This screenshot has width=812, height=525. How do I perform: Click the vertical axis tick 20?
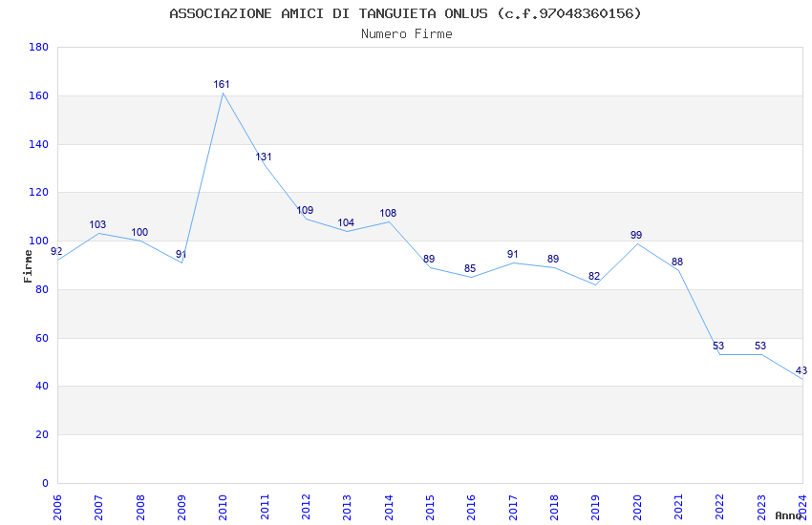(x=42, y=435)
